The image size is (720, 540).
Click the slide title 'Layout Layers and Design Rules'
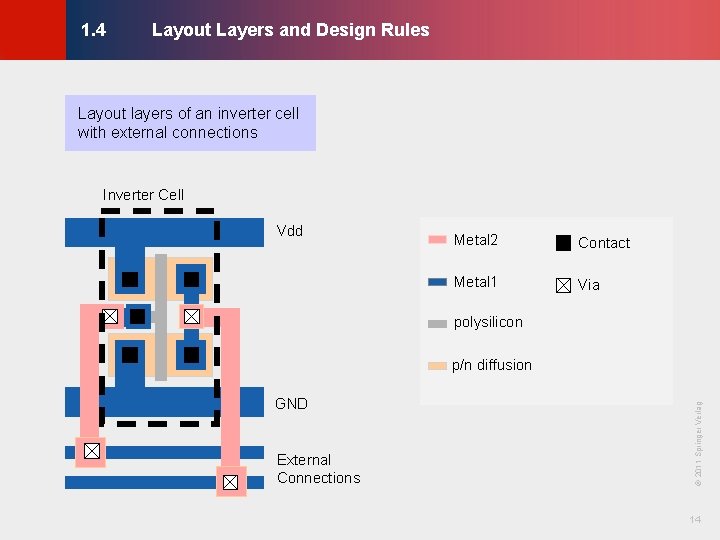coord(291,30)
